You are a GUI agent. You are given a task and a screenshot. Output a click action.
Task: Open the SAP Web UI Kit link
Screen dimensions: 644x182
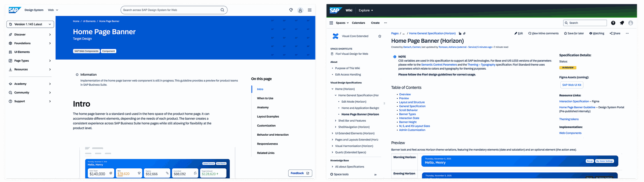(572, 85)
